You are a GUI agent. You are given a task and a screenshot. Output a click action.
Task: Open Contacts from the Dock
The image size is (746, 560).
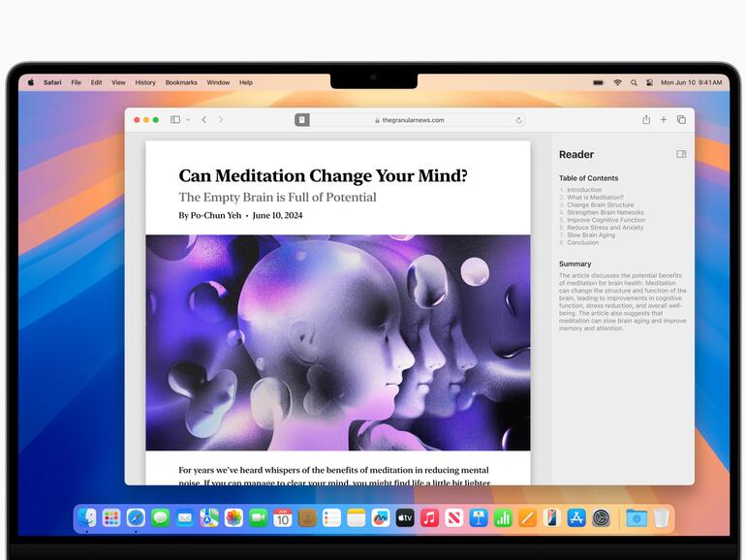pos(307,517)
